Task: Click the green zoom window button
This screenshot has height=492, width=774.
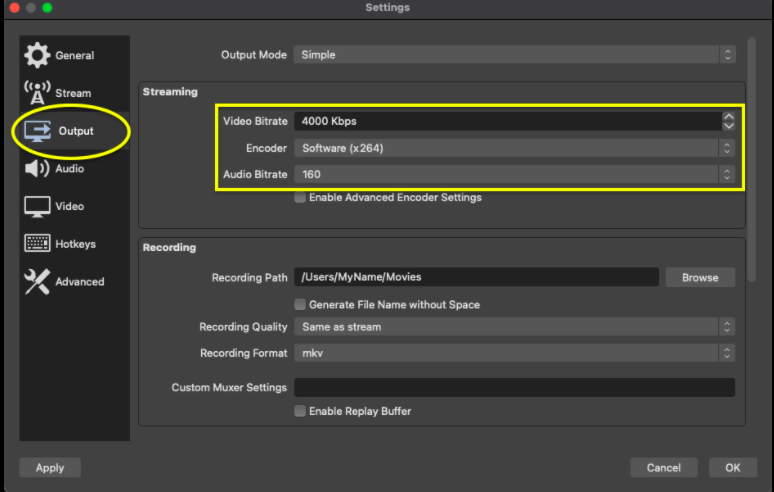Action: 47,7
